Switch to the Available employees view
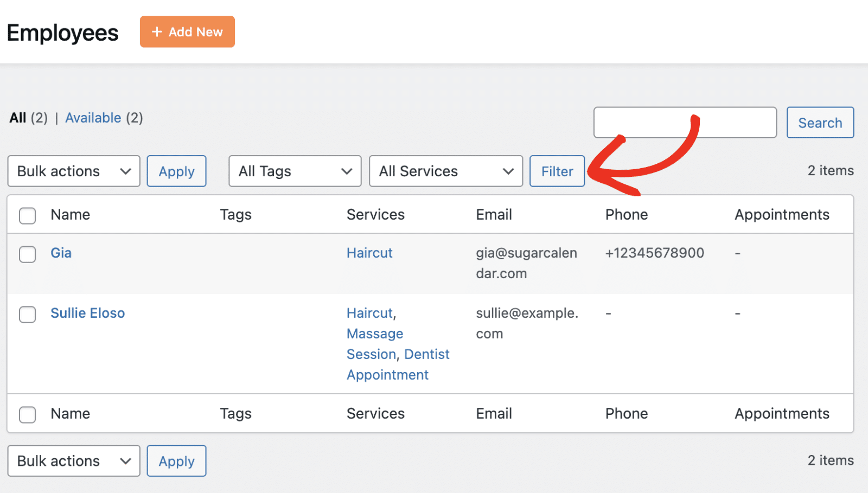The height and width of the screenshot is (493, 868). click(93, 118)
